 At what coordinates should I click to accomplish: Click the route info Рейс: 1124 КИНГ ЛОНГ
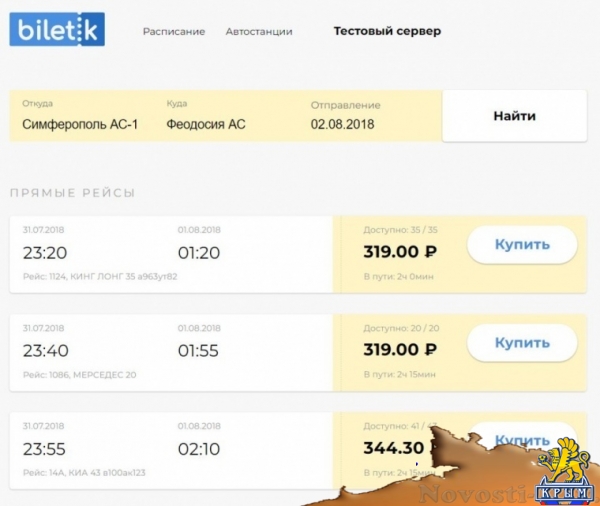pyautogui.click(x=100, y=276)
